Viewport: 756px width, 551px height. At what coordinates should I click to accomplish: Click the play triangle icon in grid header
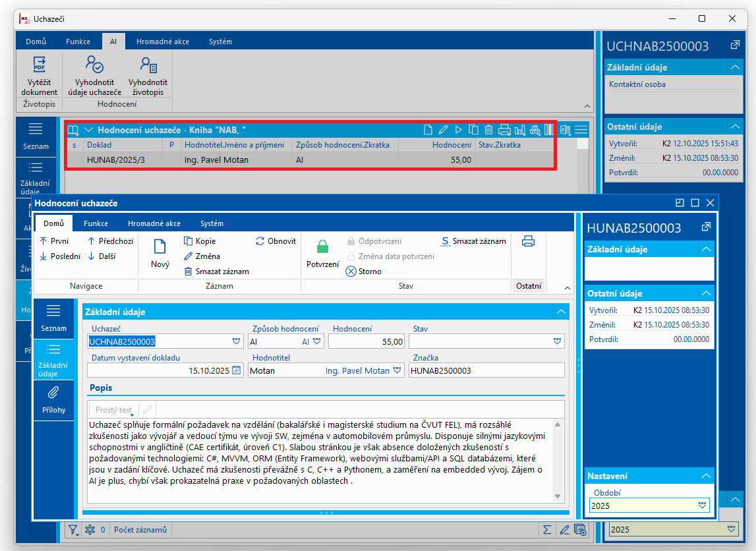click(459, 130)
